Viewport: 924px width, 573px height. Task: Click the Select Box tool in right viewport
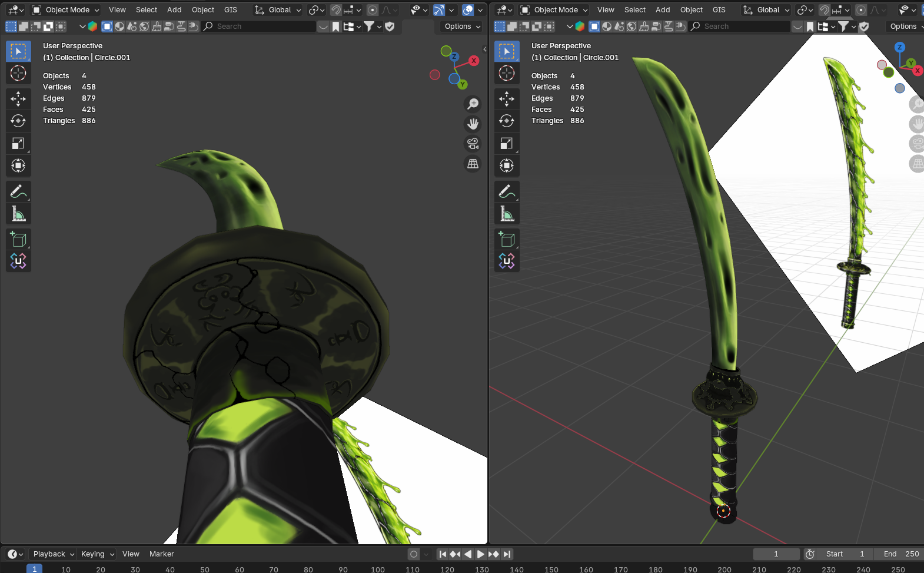(x=507, y=51)
